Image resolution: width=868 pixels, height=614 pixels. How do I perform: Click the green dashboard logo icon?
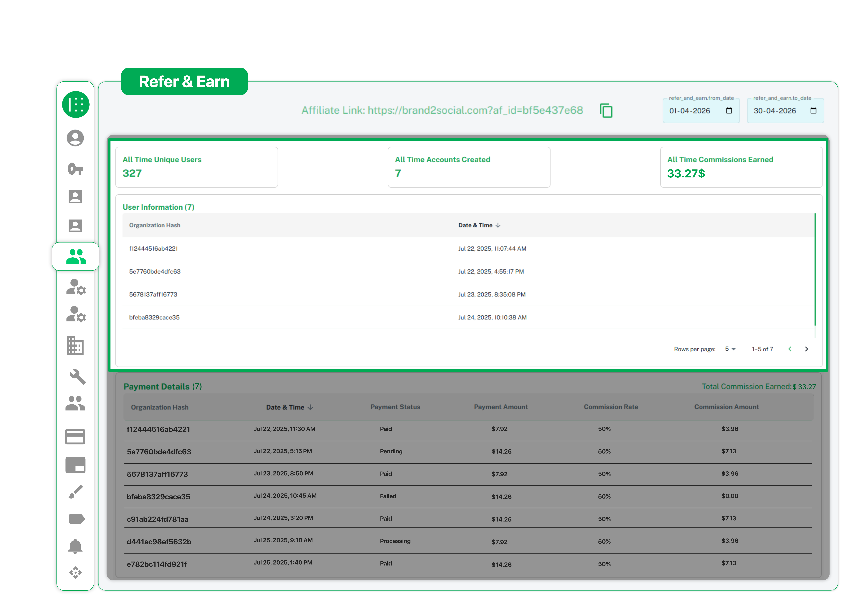tap(76, 104)
